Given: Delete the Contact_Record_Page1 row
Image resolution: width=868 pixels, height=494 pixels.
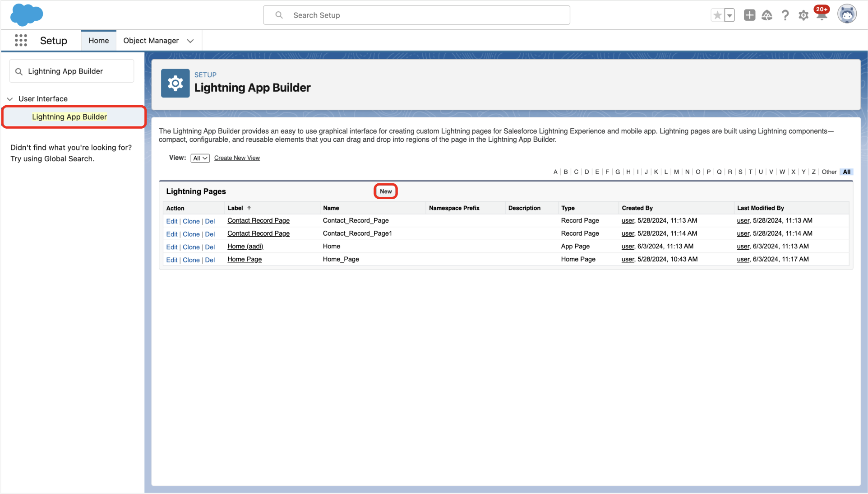Looking at the screenshot, I should click(x=210, y=234).
